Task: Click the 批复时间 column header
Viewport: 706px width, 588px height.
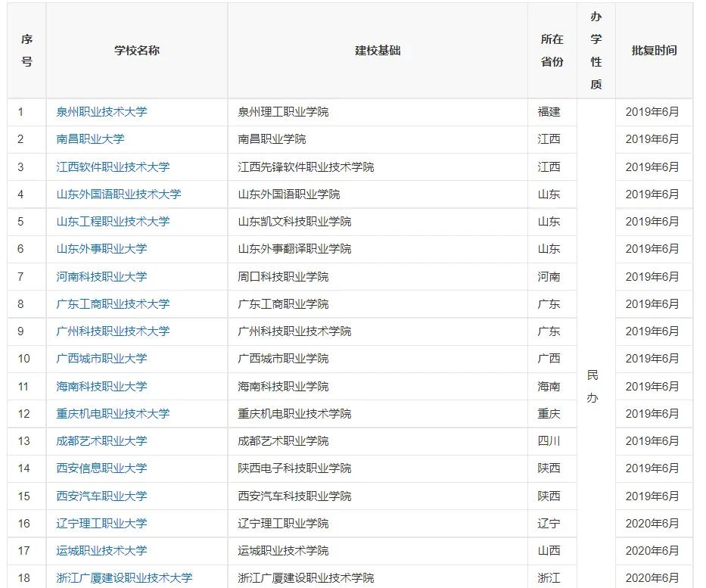Action: point(655,49)
